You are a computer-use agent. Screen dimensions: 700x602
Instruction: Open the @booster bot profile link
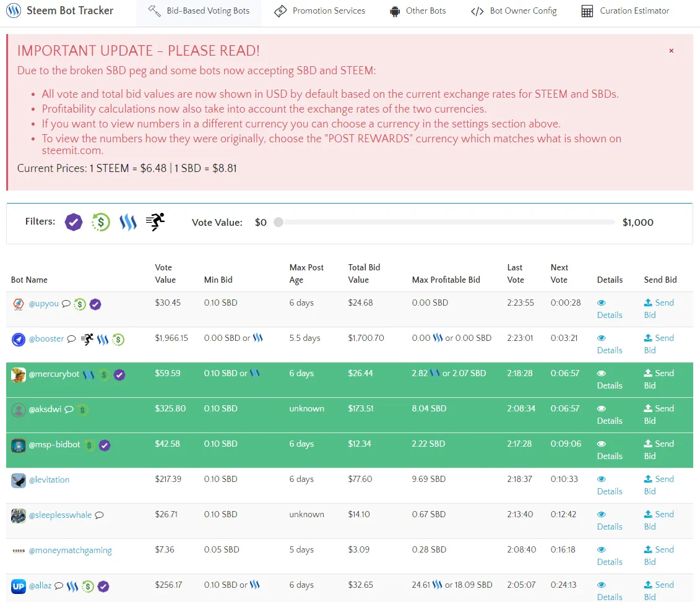click(46, 338)
